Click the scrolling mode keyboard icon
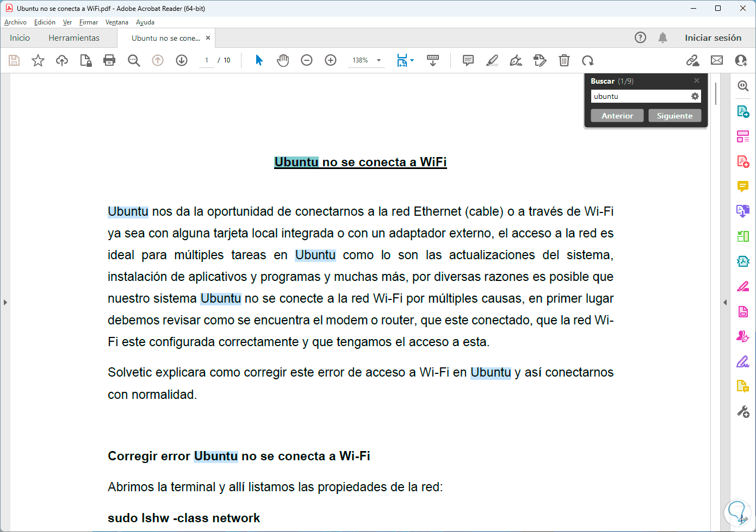The height and width of the screenshot is (532, 756). 433,60
